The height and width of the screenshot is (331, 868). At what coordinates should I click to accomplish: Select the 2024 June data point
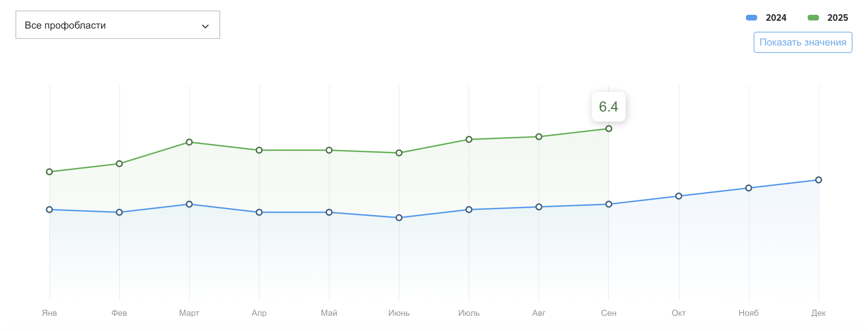point(399,218)
